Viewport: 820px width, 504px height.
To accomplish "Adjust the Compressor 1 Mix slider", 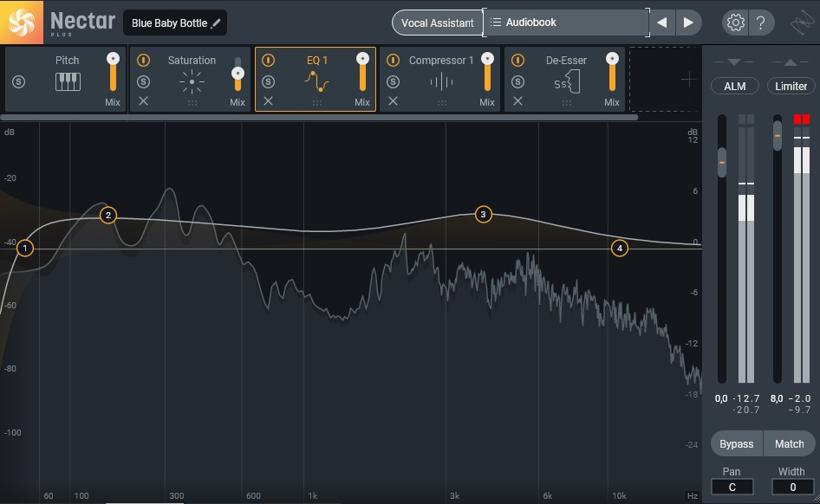I will pos(487,73).
